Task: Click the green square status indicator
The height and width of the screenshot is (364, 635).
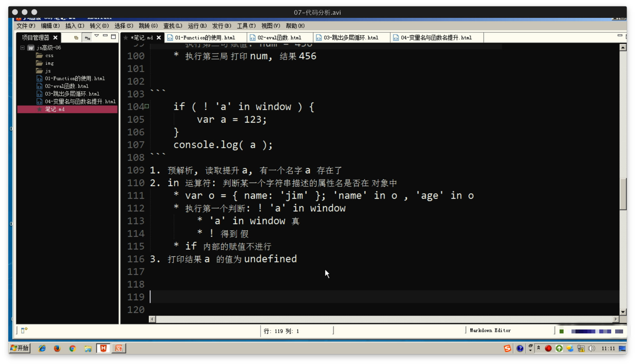Action: (x=562, y=331)
